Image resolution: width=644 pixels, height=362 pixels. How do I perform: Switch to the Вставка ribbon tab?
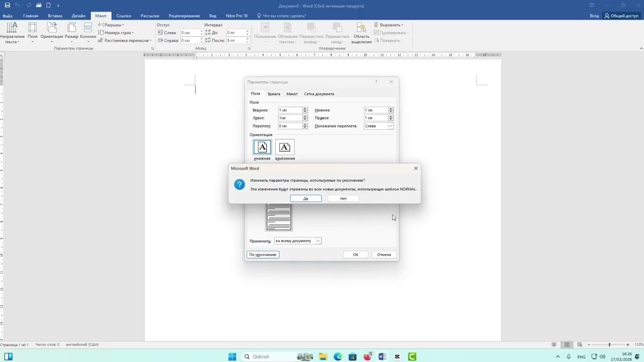click(55, 16)
